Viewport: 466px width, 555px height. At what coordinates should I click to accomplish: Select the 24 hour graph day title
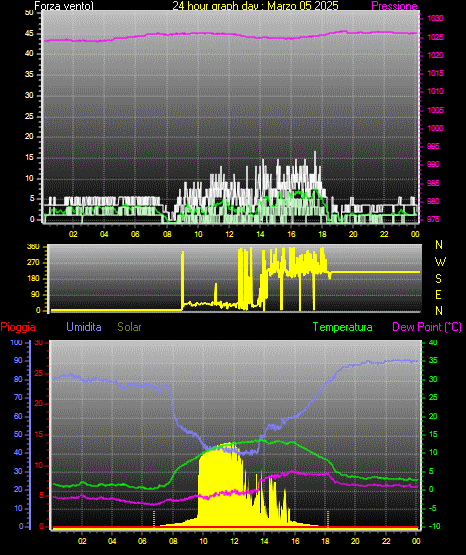[255, 6]
